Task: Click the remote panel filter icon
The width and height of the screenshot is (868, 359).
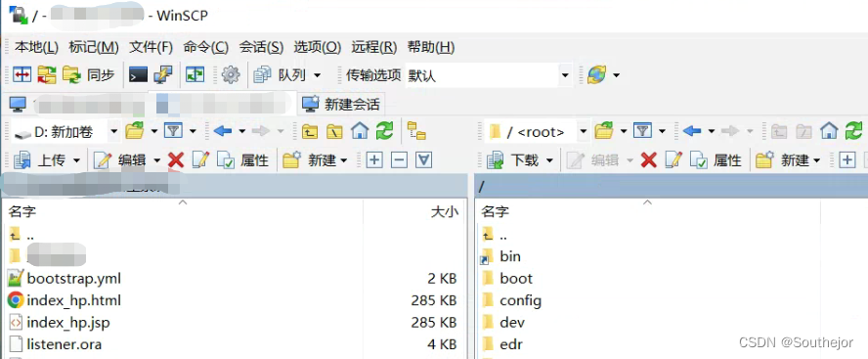Action: coord(642,131)
